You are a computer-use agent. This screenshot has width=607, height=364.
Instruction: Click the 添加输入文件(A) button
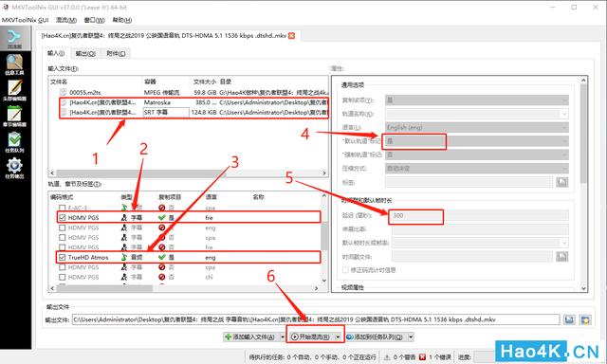pyautogui.click(x=250, y=337)
